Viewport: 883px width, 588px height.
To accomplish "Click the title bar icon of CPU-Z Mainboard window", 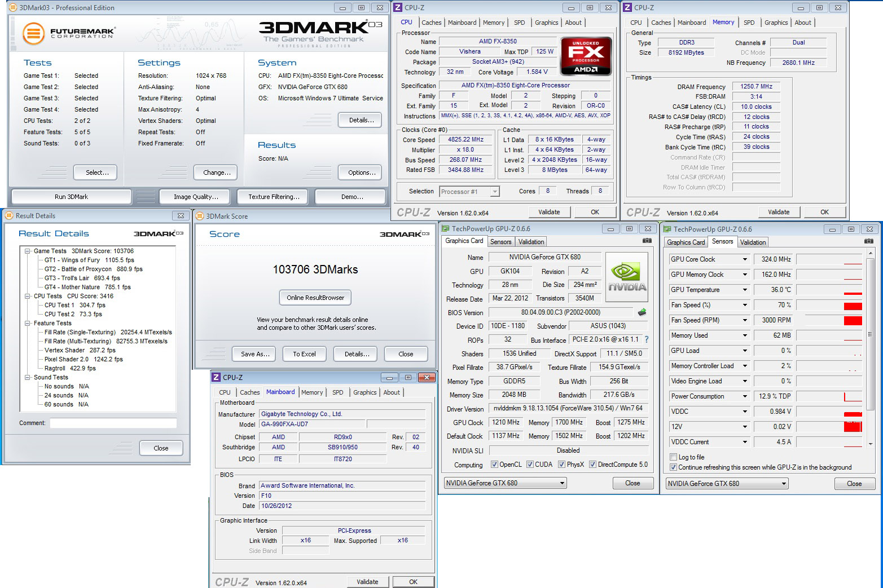I will click(216, 377).
